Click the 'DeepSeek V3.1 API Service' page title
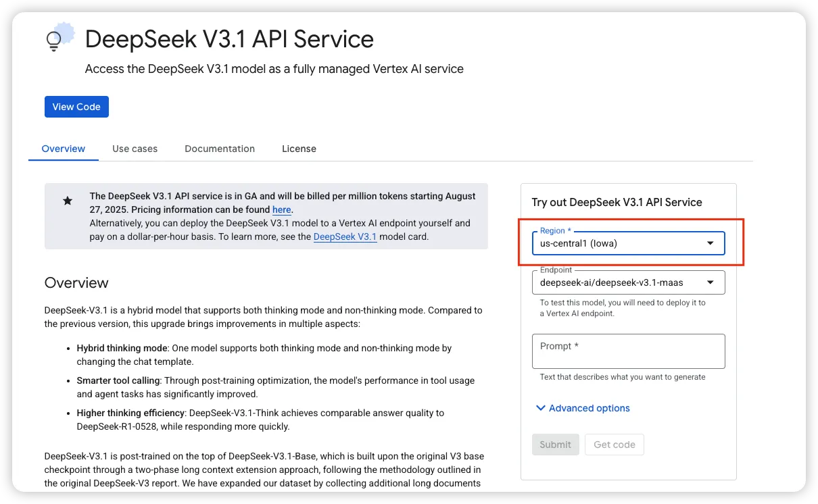The image size is (818, 504). coord(229,39)
